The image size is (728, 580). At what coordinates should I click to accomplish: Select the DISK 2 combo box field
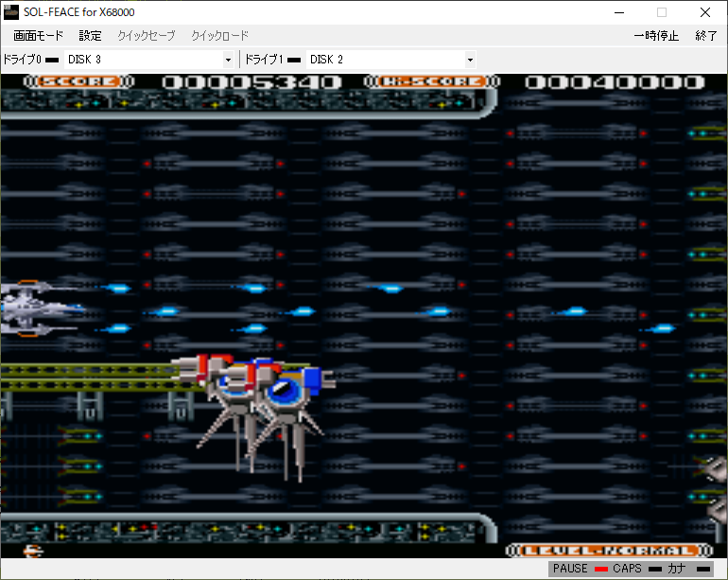(390, 60)
